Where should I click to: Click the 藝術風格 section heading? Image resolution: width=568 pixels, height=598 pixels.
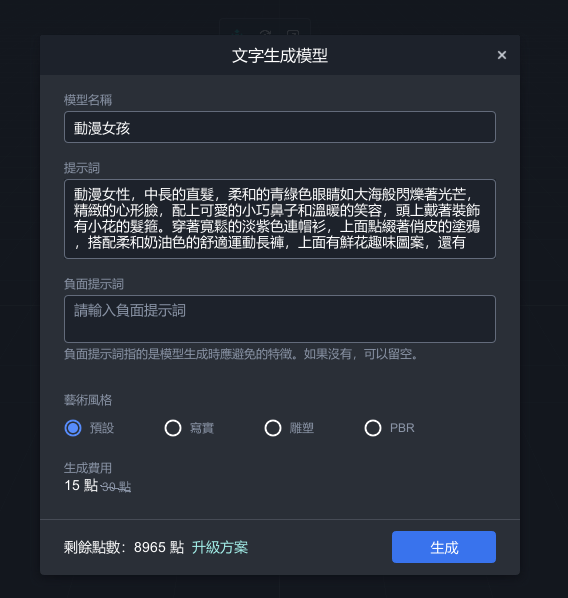(x=88, y=400)
